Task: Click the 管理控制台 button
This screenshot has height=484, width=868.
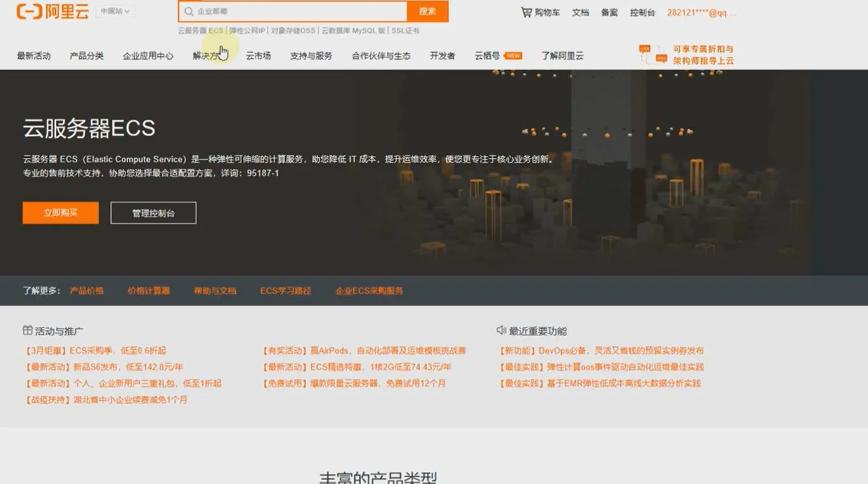Action: coord(153,213)
